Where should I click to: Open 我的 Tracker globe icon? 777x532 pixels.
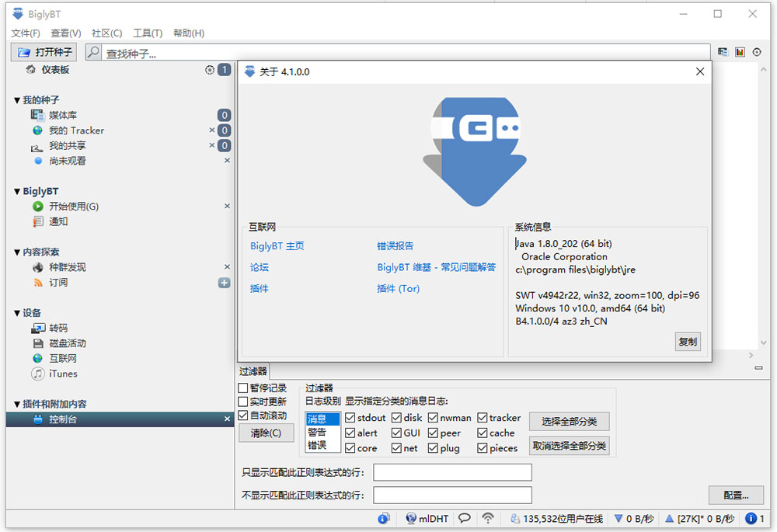coord(37,130)
